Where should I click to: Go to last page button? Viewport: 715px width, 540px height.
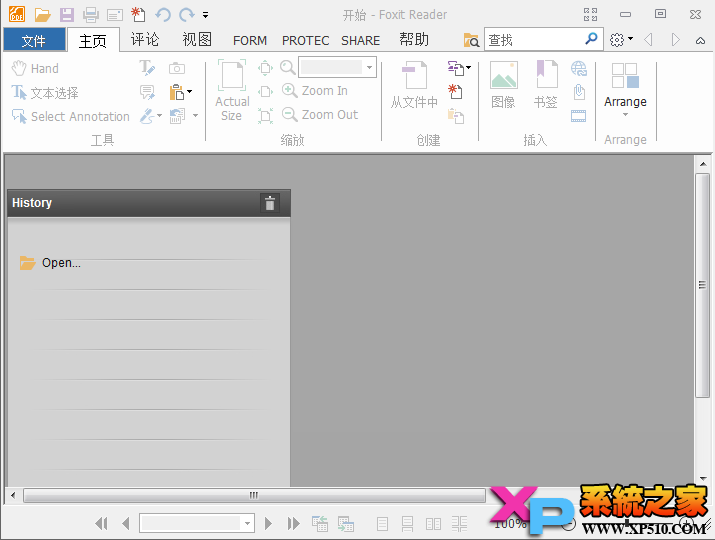click(x=293, y=524)
